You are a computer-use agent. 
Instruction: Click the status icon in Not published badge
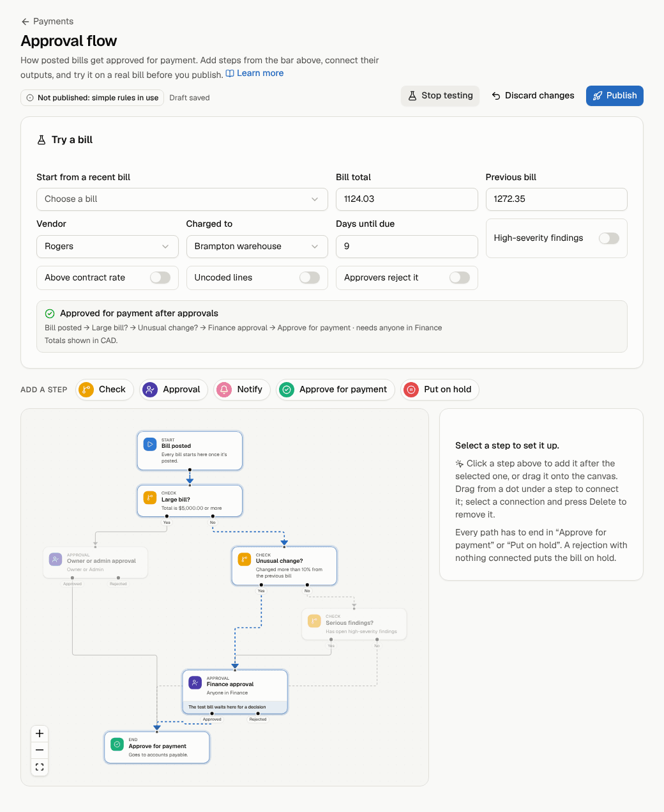[30, 98]
